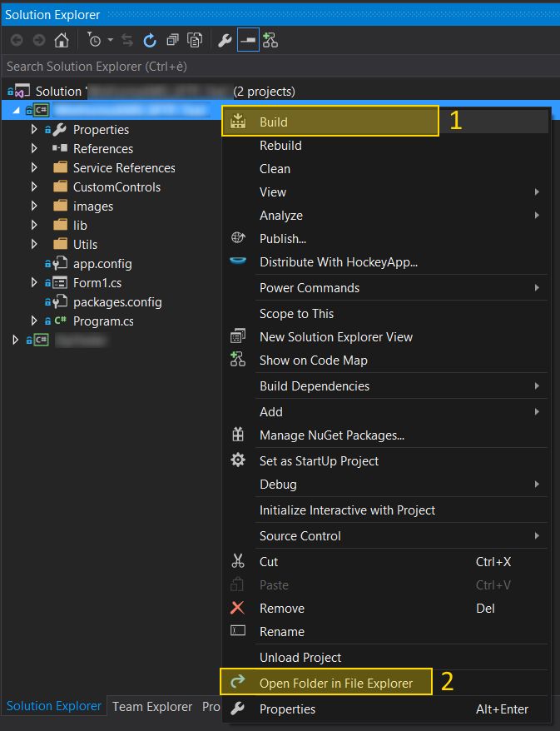
Task: Click the References node icon
Action: pyautogui.click(x=60, y=148)
